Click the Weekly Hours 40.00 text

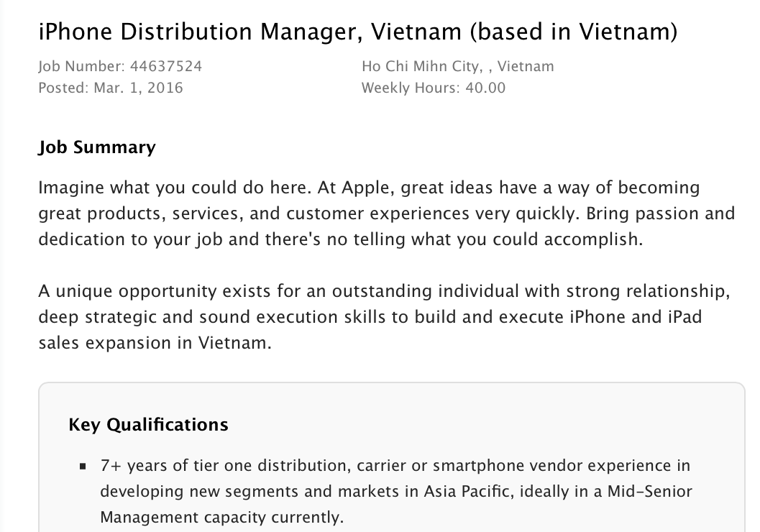(x=433, y=88)
